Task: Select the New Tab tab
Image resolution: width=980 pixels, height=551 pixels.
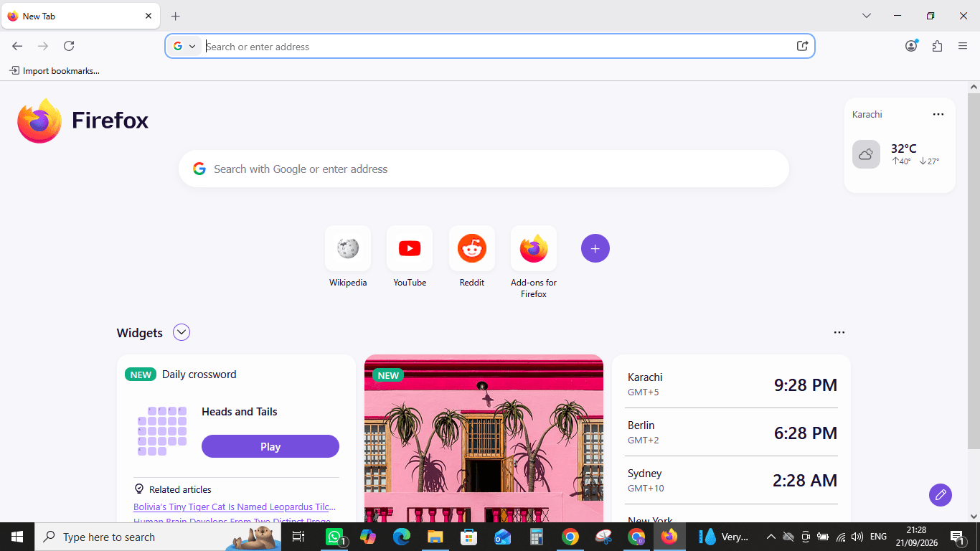Action: point(80,16)
